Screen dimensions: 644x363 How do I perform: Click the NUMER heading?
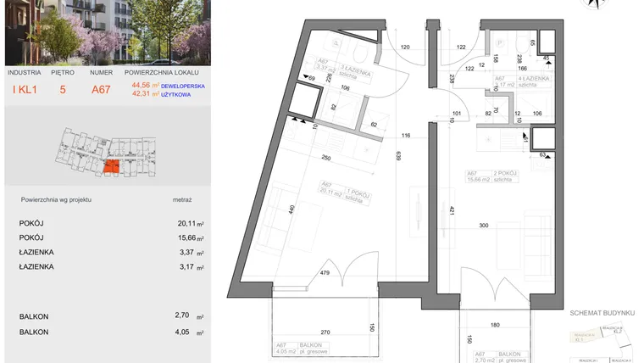coord(101,72)
